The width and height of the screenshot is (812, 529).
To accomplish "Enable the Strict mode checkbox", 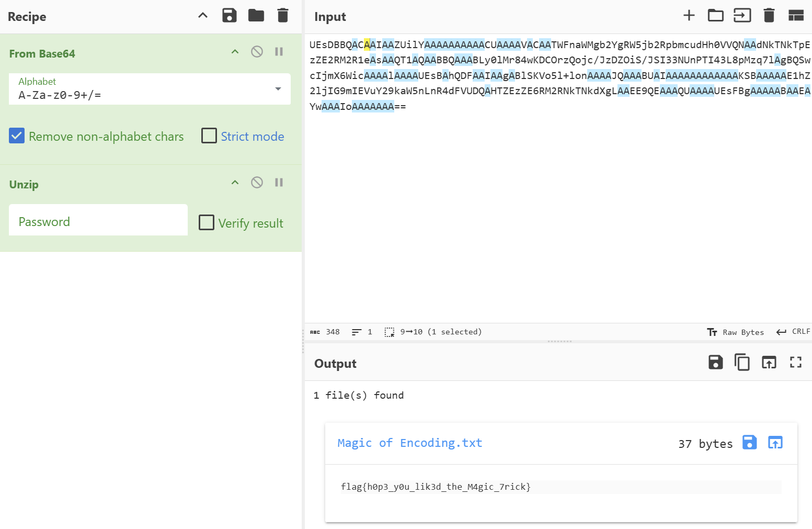I will pyautogui.click(x=209, y=136).
